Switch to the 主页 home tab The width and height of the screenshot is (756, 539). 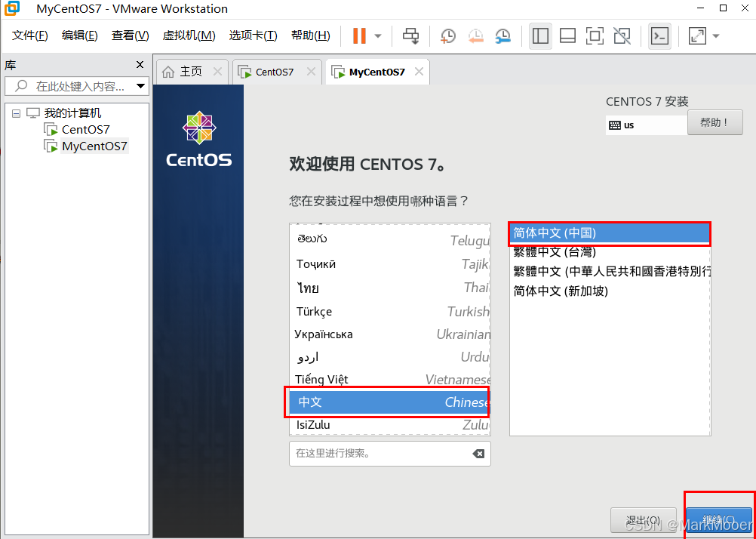click(x=191, y=72)
